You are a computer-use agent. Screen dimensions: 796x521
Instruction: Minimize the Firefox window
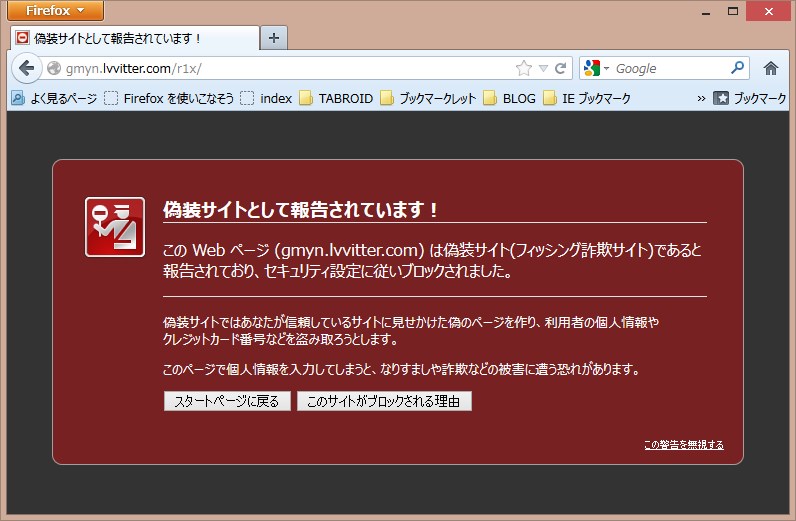pyautogui.click(x=706, y=12)
